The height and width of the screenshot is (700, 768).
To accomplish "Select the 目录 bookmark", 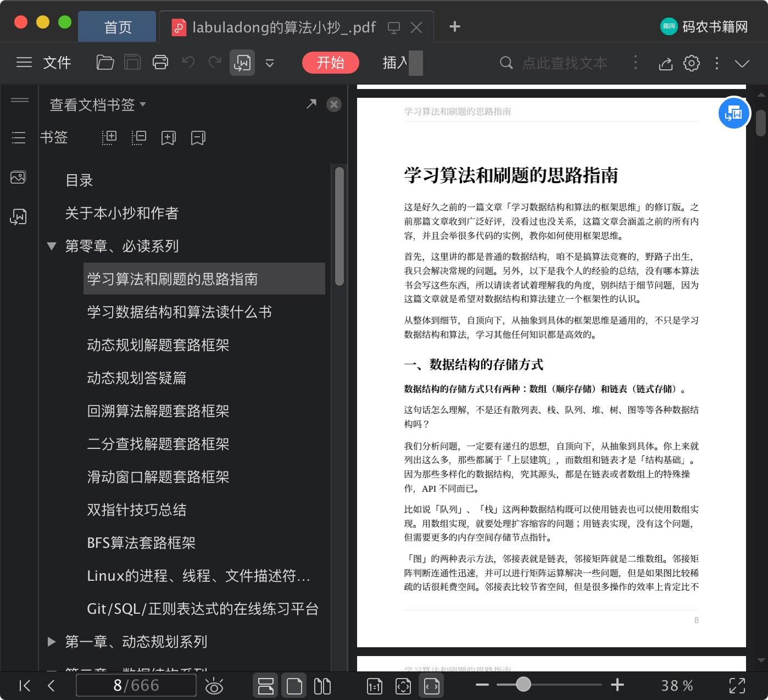I will [x=79, y=180].
